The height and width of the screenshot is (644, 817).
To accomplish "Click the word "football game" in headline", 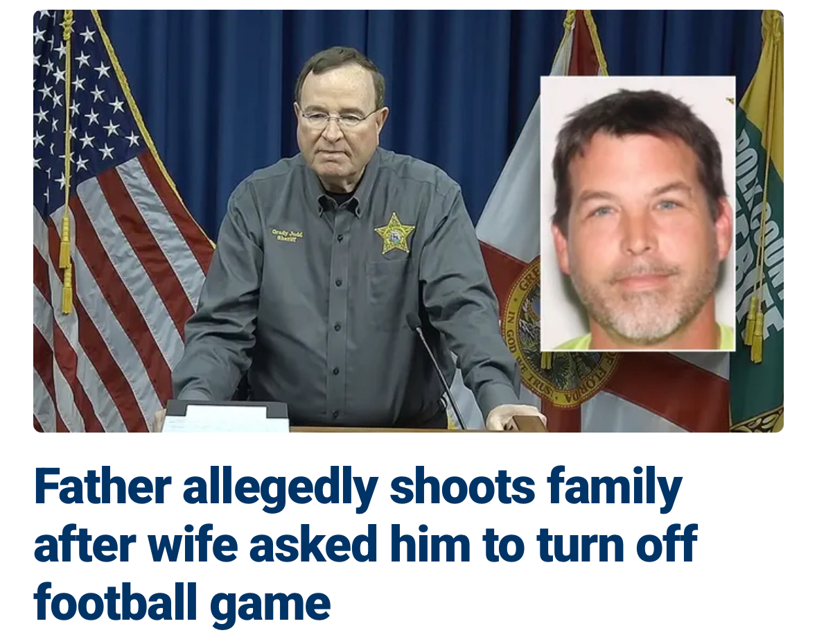I will (x=182, y=602).
